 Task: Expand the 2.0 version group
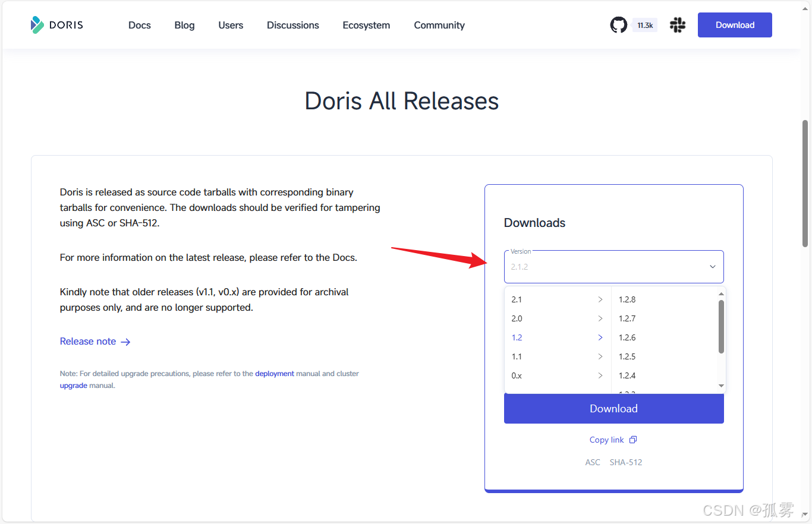click(558, 318)
